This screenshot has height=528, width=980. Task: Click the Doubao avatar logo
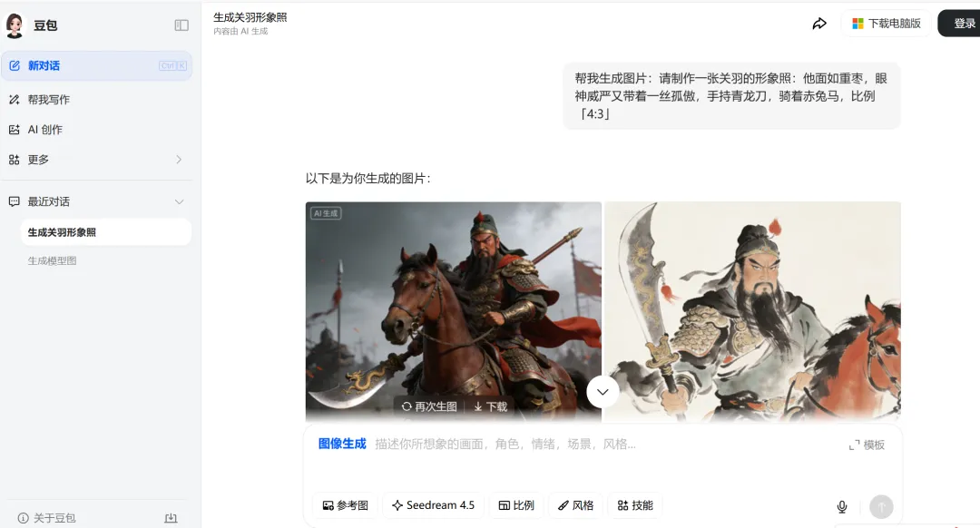[15, 25]
